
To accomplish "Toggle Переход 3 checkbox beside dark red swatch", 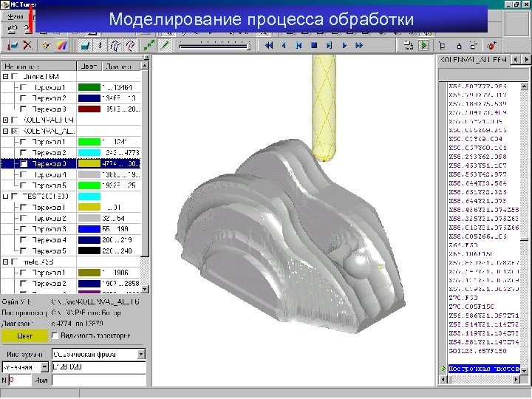I will point(24,109).
